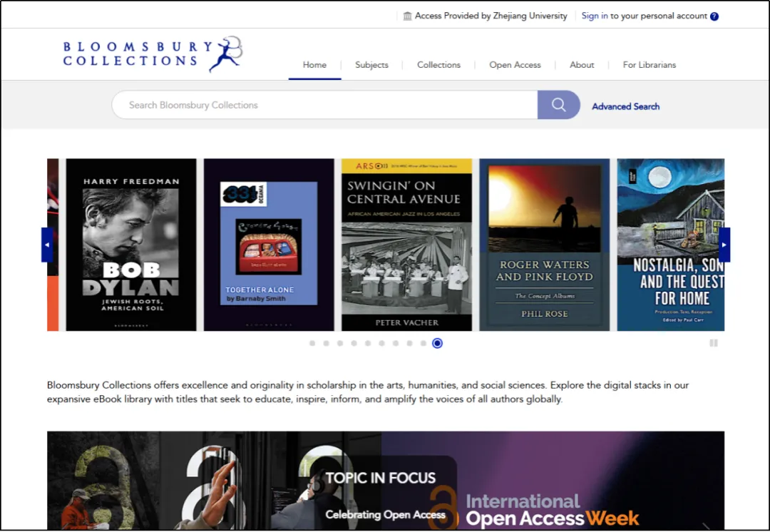Viewport: 770px width, 532px height.
Task: Click the institution building icon beside Access Provided
Action: tap(407, 16)
